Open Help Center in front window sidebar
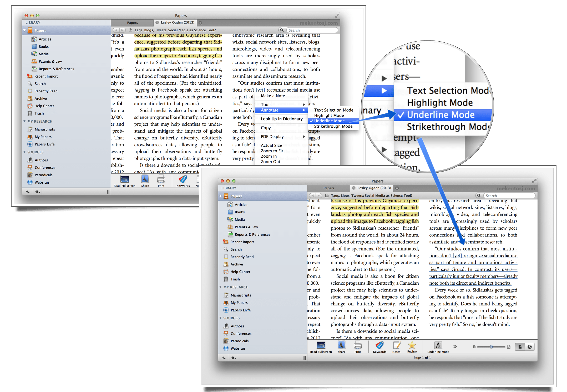The width and height of the screenshot is (567, 392). coord(240,272)
